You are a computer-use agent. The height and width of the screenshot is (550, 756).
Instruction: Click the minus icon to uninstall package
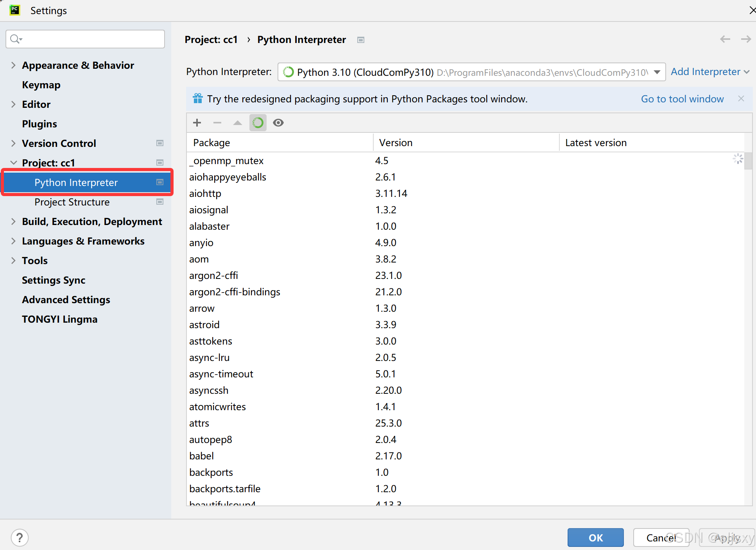[x=217, y=123]
